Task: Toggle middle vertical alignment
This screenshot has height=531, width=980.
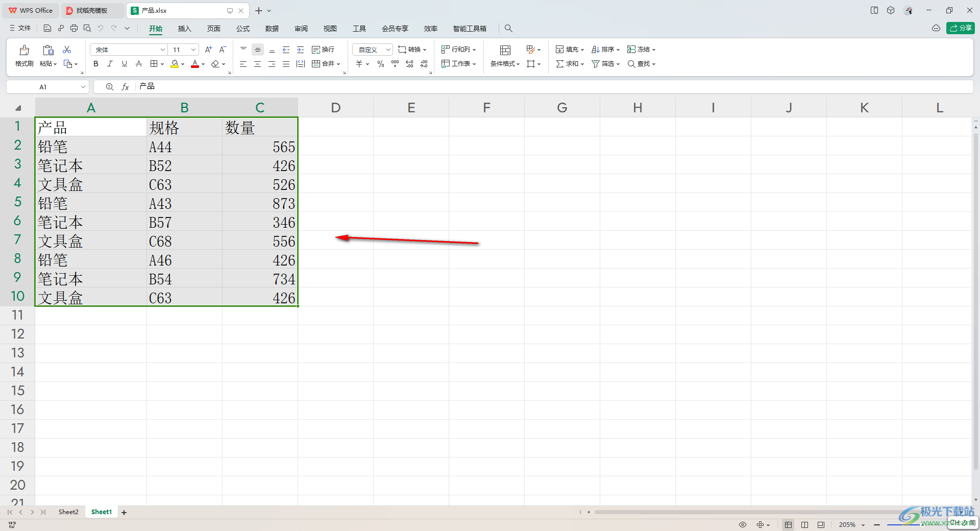Action: [x=258, y=50]
